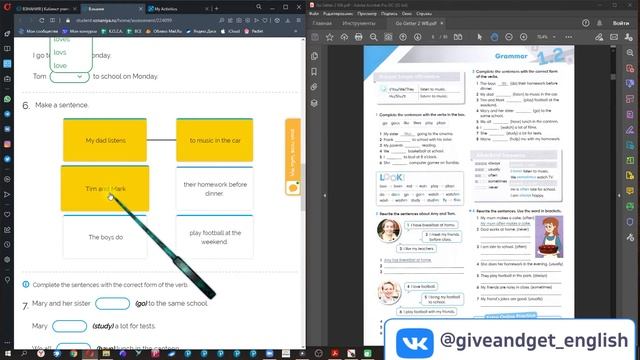Screen dimensions: 640x360
Task: Open Acrobat attachments paperclip panel
Action: (x=314, y=87)
